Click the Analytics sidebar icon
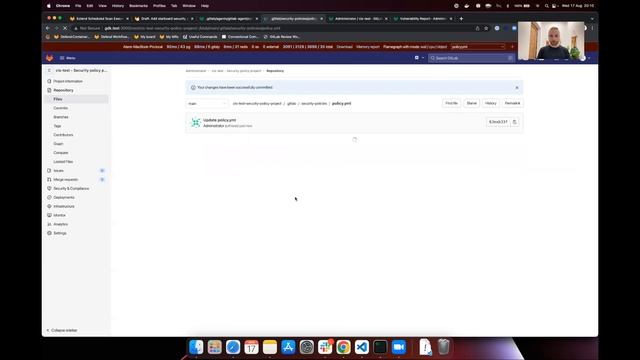This screenshot has width=640, height=360. 49,224
